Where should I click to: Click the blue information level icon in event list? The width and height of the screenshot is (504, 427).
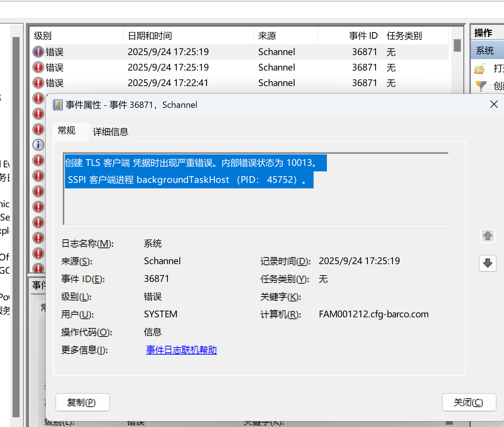tap(38, 145)
